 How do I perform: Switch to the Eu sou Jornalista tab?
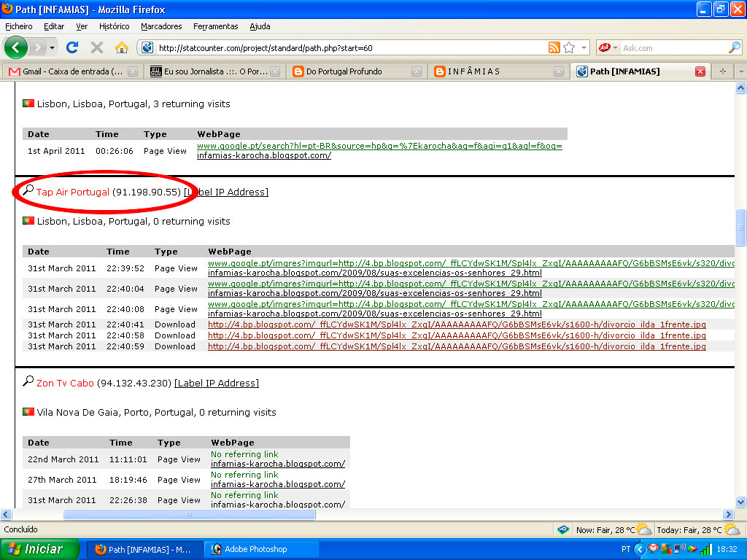tap(214, 71)
